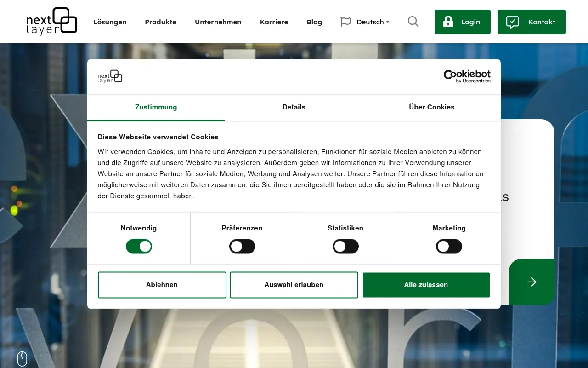The width and height of the screenshot is (588, 368).
Task: Open the Blog page
Action: [x=314, y=22]
